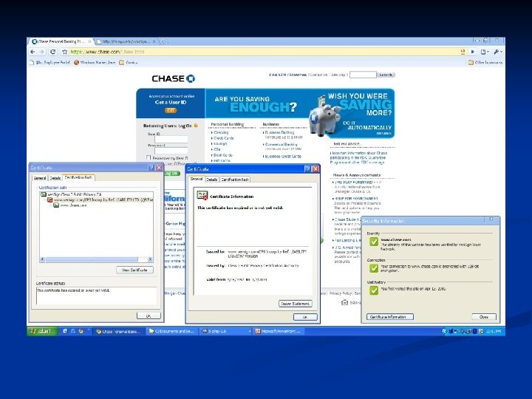Select Details tab in left Certificate dialog
The height and width of the screenshot is (399, 532).
55,178
